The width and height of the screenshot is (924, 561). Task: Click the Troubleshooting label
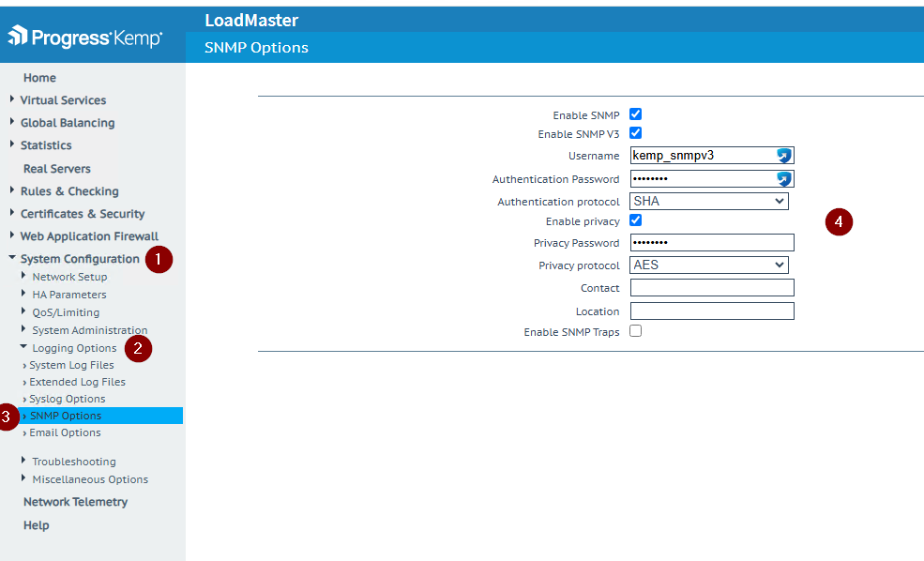74,462
